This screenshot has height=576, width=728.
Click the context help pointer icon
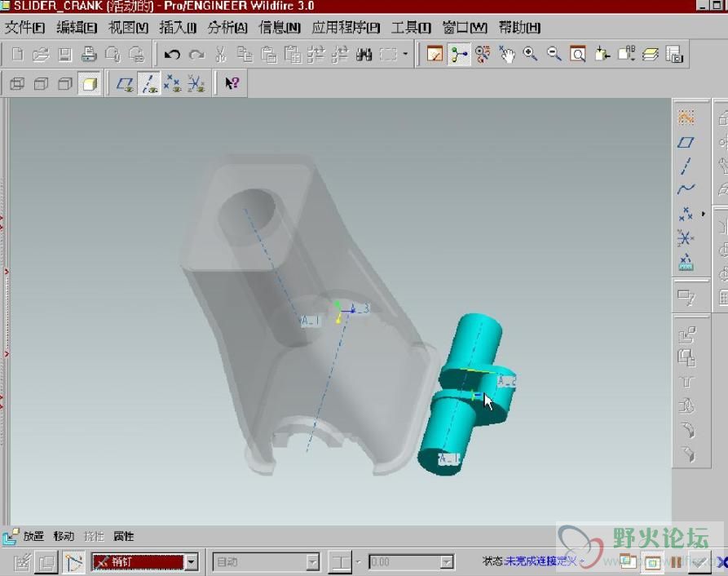(232, 83)
